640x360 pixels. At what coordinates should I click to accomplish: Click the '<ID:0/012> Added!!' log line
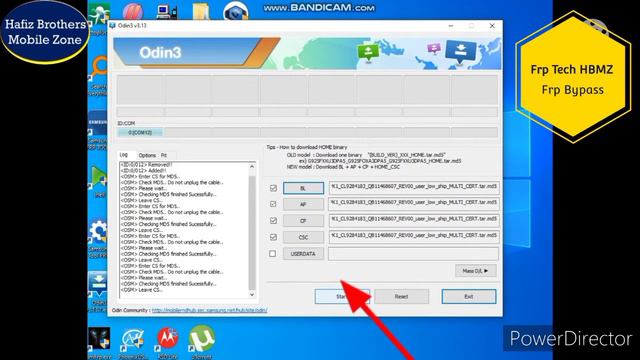[143, 171]
